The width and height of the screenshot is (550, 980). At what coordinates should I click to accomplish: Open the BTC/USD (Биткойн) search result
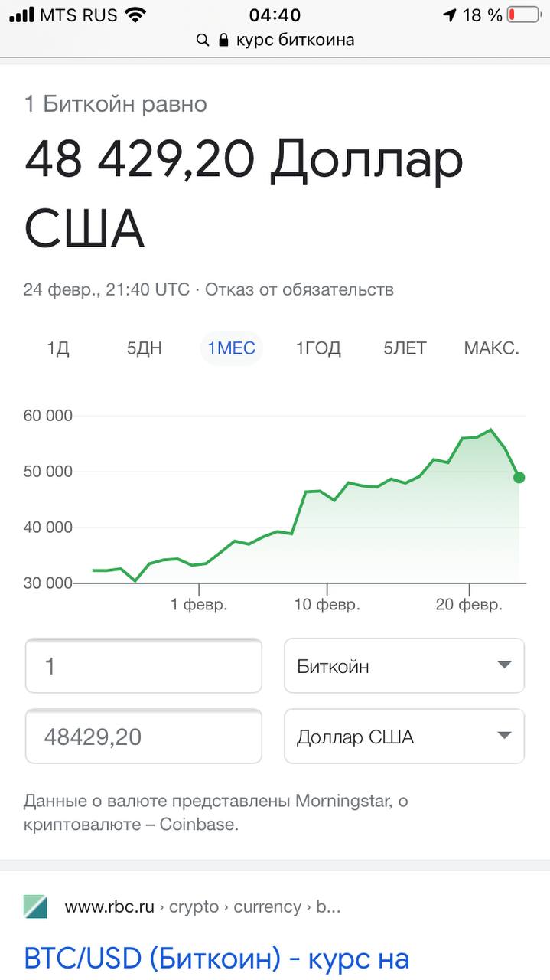pyautogui.click(x=216, y=959)
